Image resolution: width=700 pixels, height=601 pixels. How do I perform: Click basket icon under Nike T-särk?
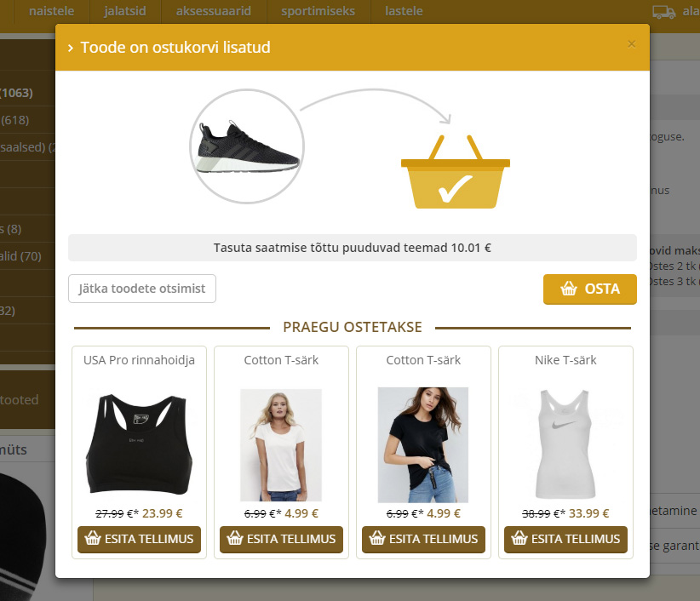(x=519, y=538)
